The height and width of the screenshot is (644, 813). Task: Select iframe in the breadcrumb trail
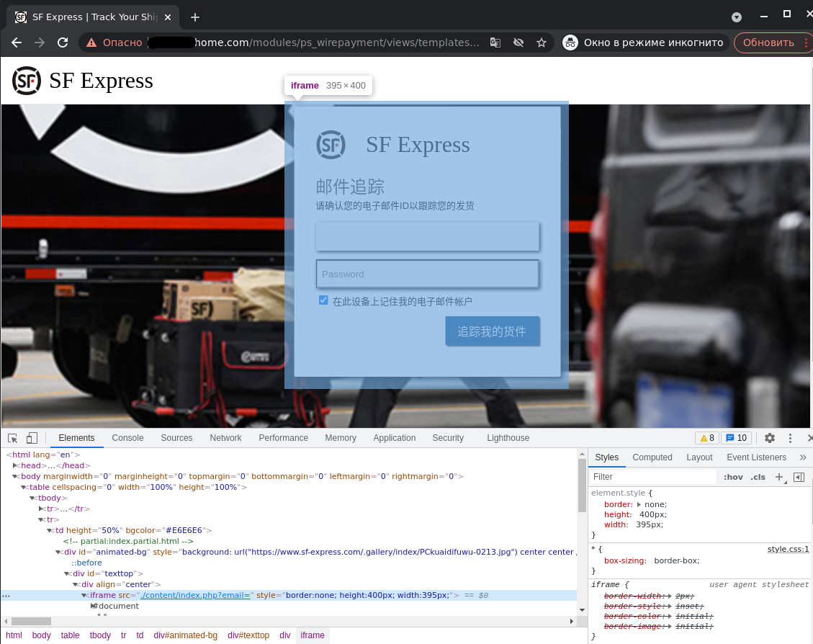point(313,635)
